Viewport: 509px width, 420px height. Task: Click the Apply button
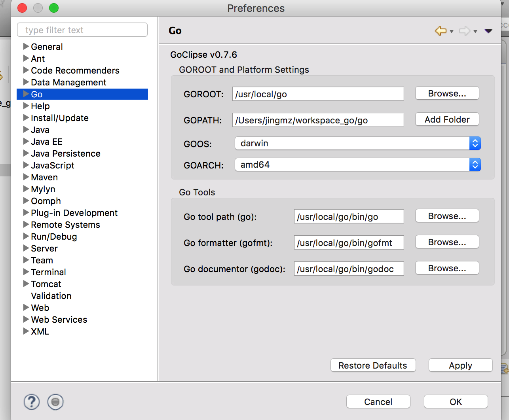pyautogui.click(x=461, y=365)
